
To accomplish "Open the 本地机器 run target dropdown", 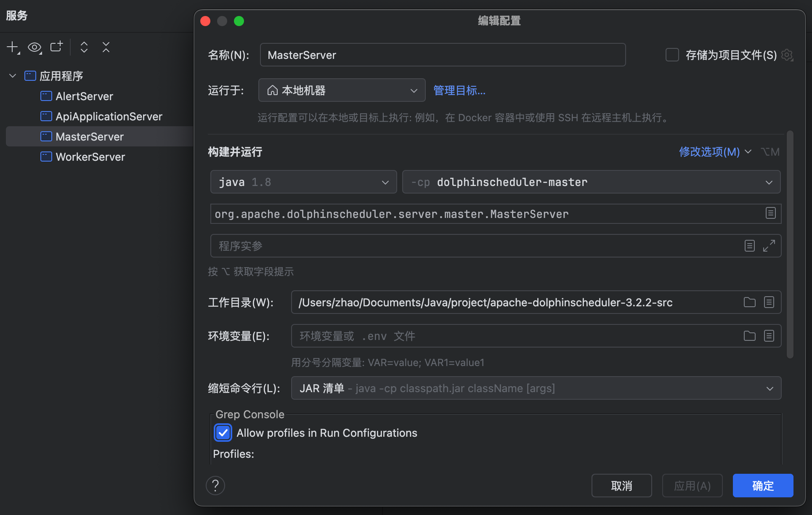I will (x=342, y=90).
